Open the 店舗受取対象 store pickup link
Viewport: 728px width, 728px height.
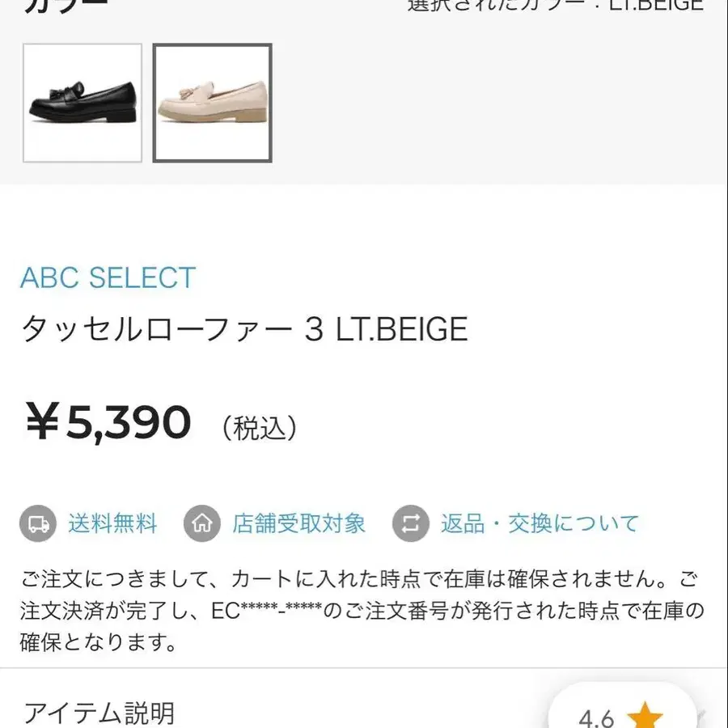(299, 523)
